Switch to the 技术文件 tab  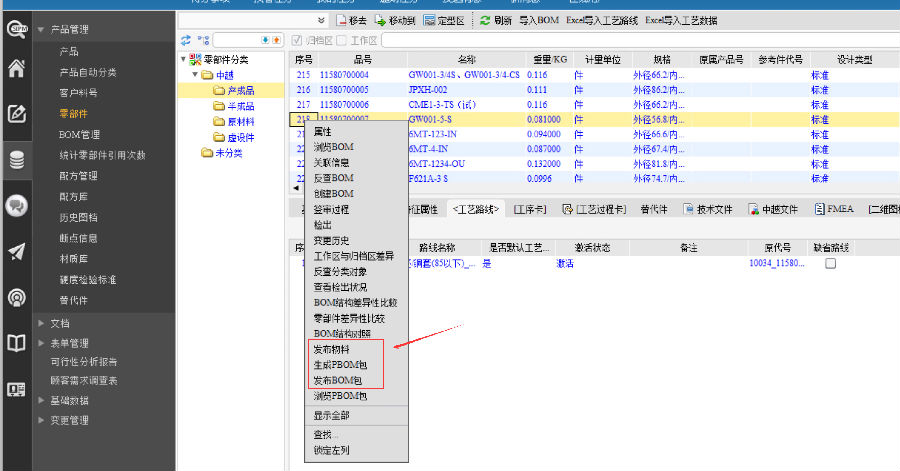708,209
